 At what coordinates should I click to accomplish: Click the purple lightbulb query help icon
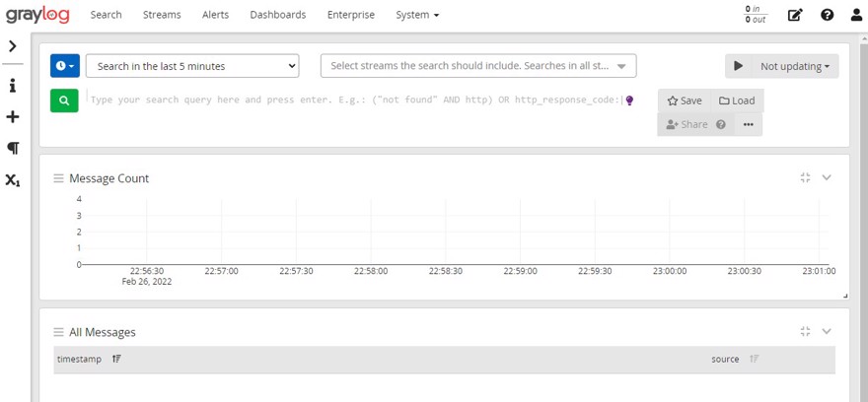tap(629, 100)
